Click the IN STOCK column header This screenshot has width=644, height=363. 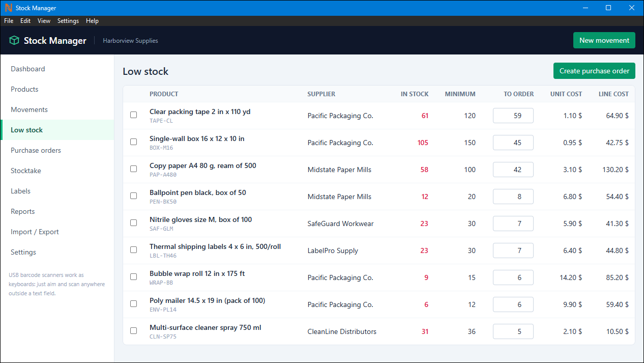(415, 94)
